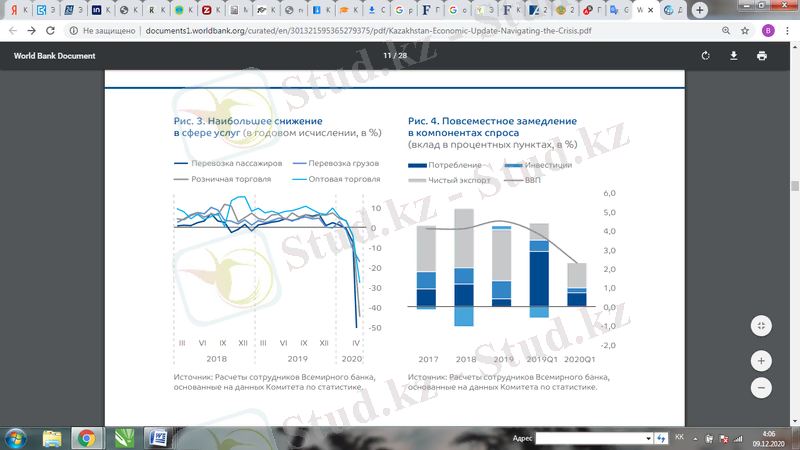Viewport: 800px width, 450px height.
Task: Go forward with the browser arrow
Action: (32, 31)
